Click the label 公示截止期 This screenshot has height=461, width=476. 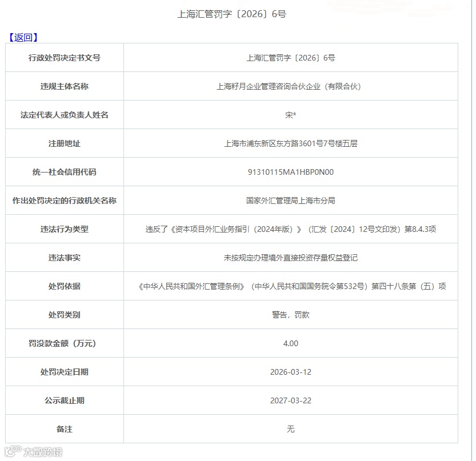click(x=65, y=400)
